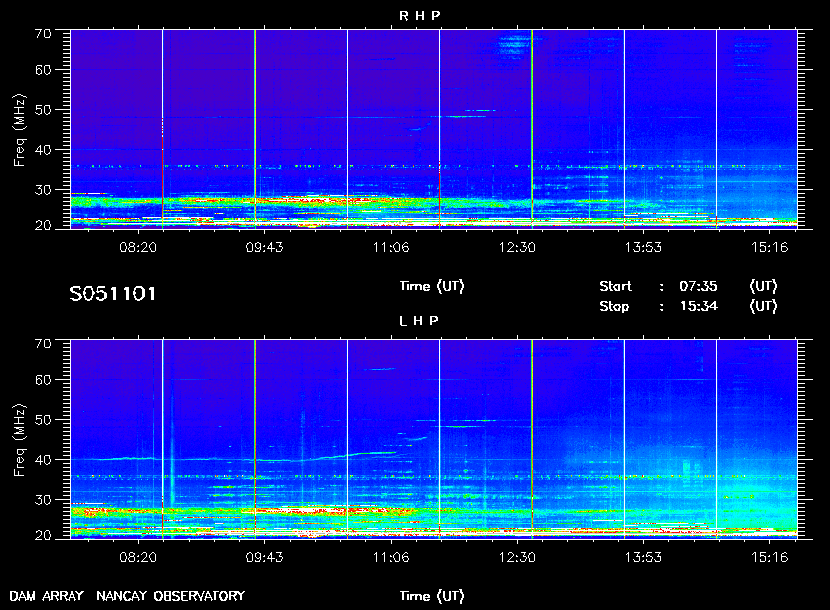
Task: Click the 70 frequency tick of RHP plot
Action: [43, 33]
